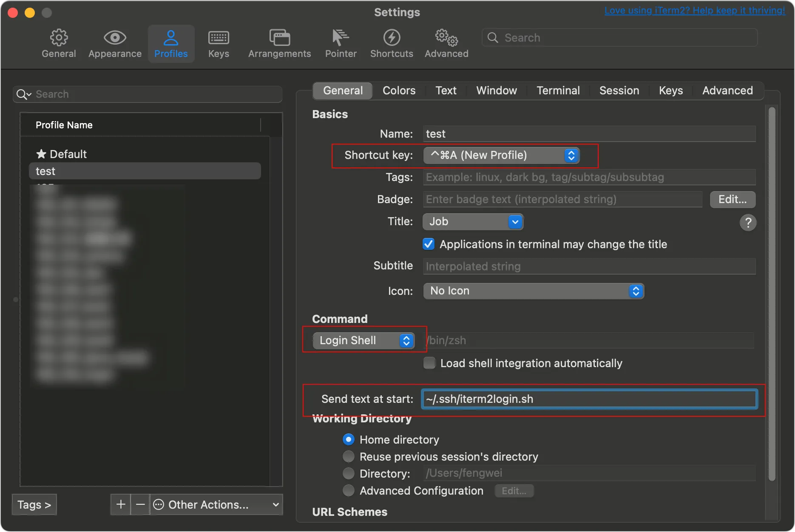Click the Subtitle interpolated string field
This screenshot has height=532, width=795.
[x=589, y=266]
